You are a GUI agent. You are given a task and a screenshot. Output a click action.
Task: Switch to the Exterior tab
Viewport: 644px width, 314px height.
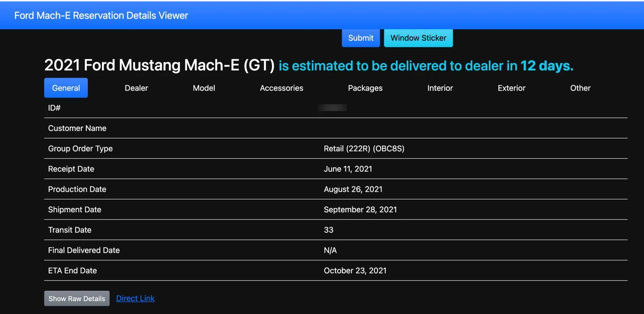coord(511,88)
